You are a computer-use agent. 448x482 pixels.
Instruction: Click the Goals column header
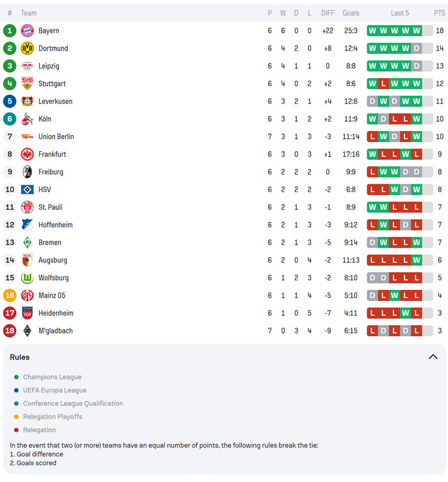pos(351,13)
